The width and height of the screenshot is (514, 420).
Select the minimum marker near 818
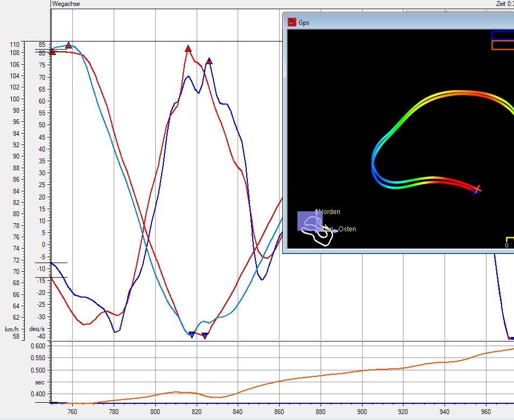click(x=192, y=335)
